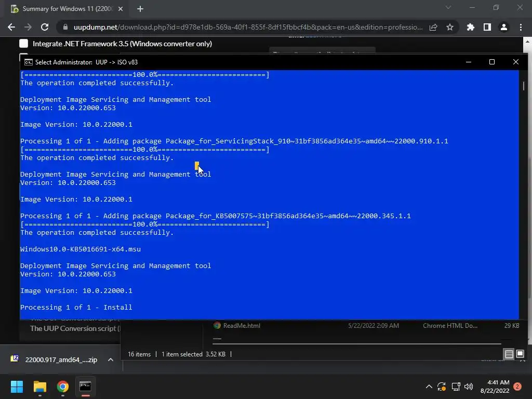532x399 pixels.
Task: Open the network tray icon
Action: [456, 387]
